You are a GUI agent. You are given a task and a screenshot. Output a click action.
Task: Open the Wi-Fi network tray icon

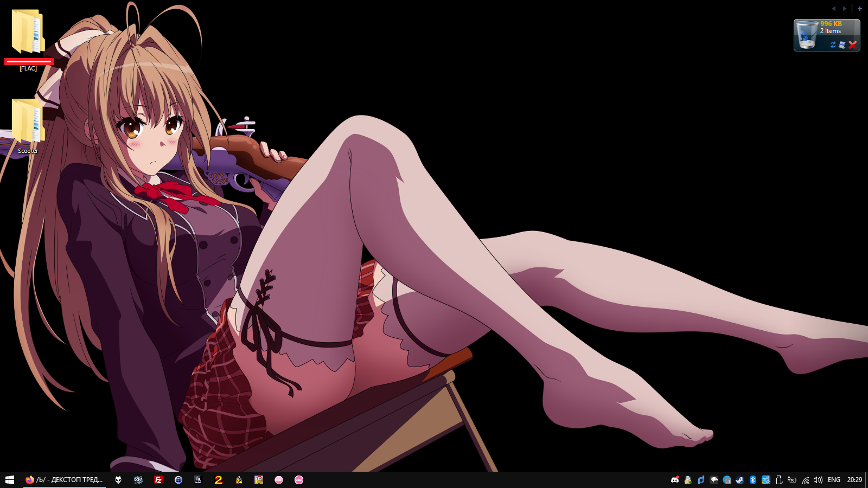click(x=806, y=480)
